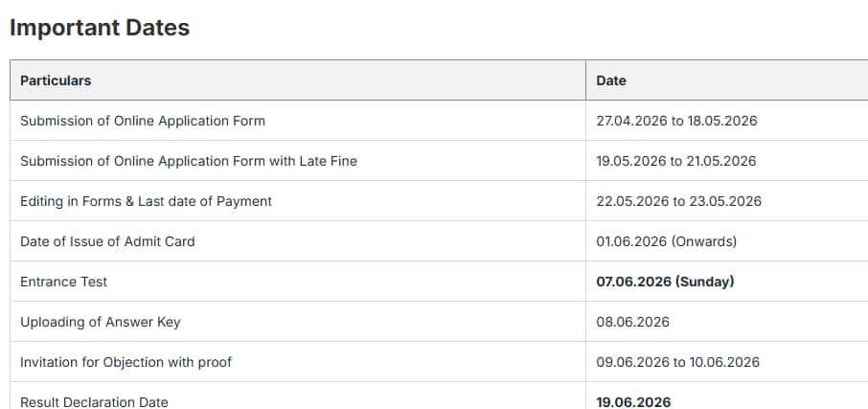Click the 'Particulars' column header
868x409 pixels.
coord(56,80)
